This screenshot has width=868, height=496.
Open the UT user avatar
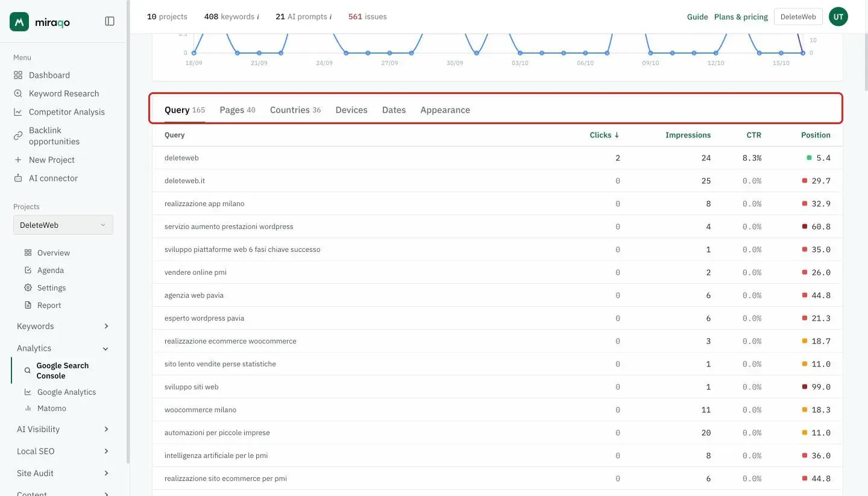click(838, 17)
